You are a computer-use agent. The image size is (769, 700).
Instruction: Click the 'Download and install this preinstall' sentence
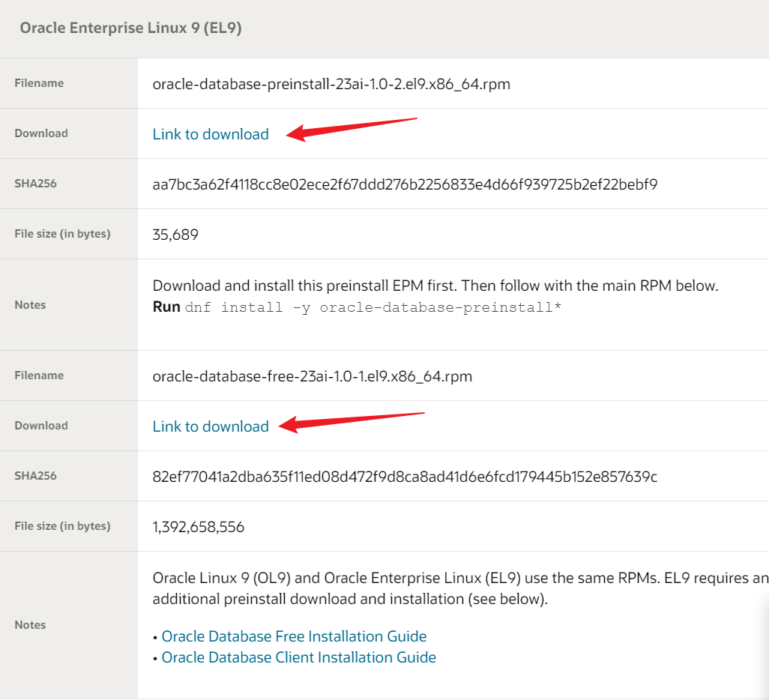point(435,286)
